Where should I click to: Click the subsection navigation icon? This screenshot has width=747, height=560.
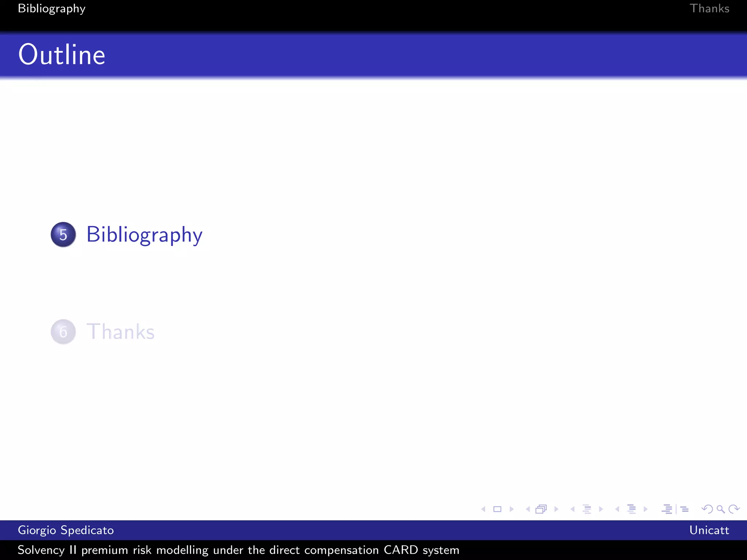587,509
